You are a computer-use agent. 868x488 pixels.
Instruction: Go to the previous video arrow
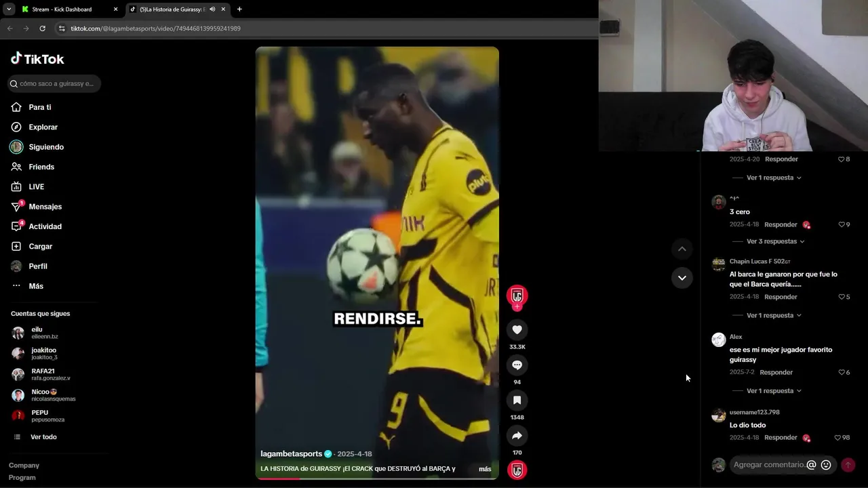[682, 249]
